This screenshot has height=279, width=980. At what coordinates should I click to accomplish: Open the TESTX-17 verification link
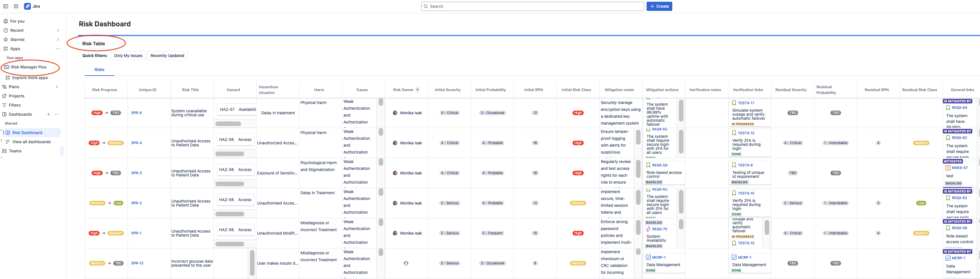(746, 103)
